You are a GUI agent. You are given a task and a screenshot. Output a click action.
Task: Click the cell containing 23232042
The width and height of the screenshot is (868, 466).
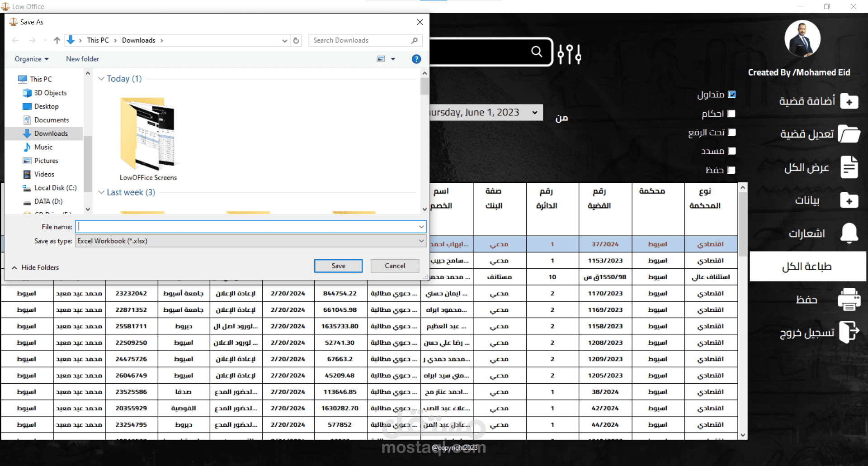point(131,294)
